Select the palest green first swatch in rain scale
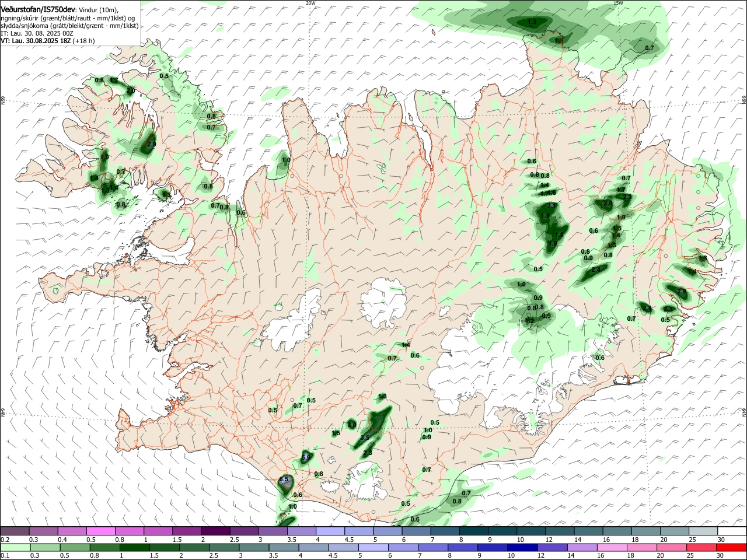Viewport: 747px width, 560px height. coord(15,547)
